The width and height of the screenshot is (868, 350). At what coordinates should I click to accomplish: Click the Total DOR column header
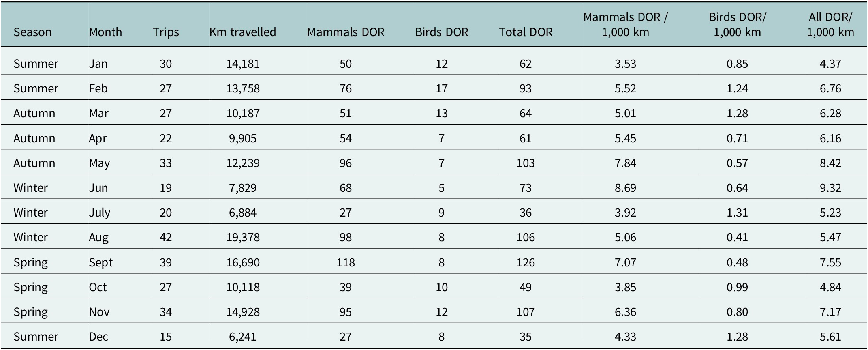point(526,32)
